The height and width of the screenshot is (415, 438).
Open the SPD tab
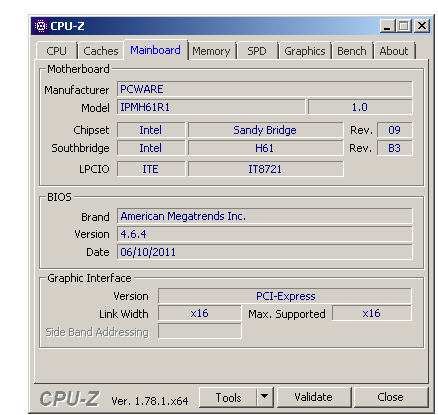[x=257, y=51]
